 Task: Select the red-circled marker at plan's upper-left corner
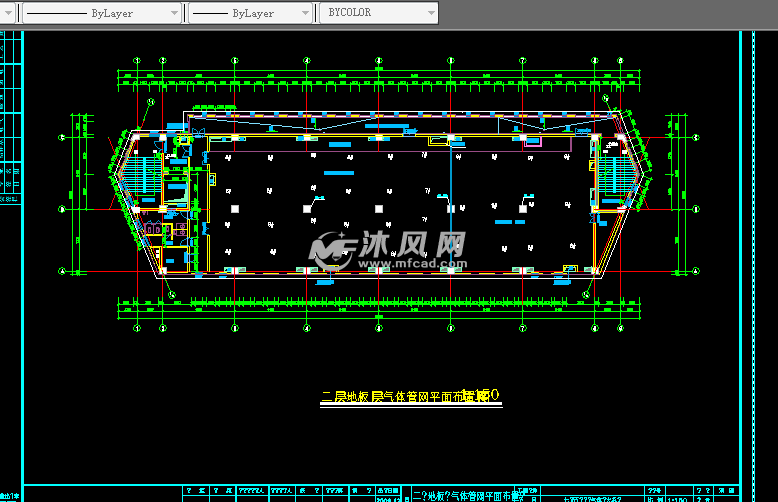pyautogui.click(x=152, y=101)
